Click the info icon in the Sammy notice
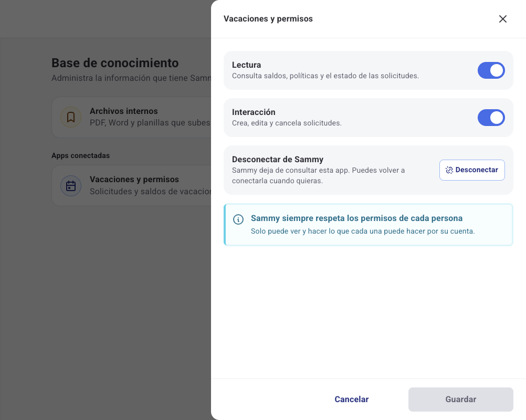Viewport: 526px width, 420px height. click(238, 219)
